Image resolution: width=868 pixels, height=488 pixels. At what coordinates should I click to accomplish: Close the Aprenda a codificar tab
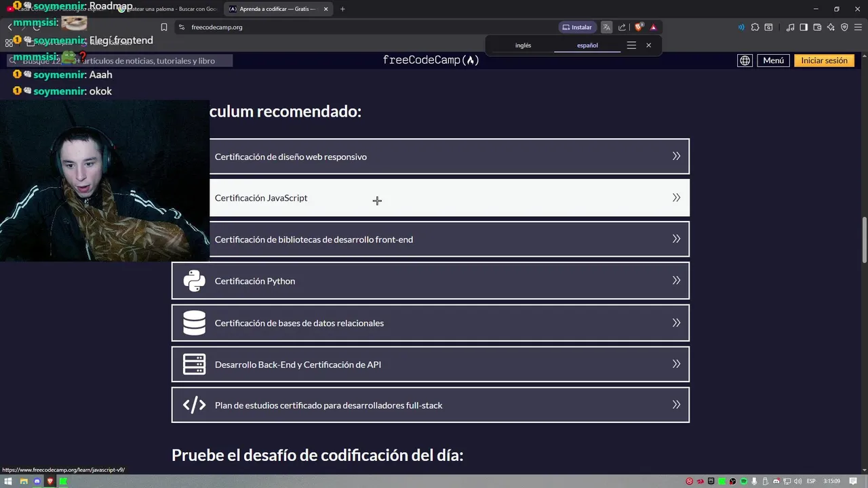click(325, 9)
